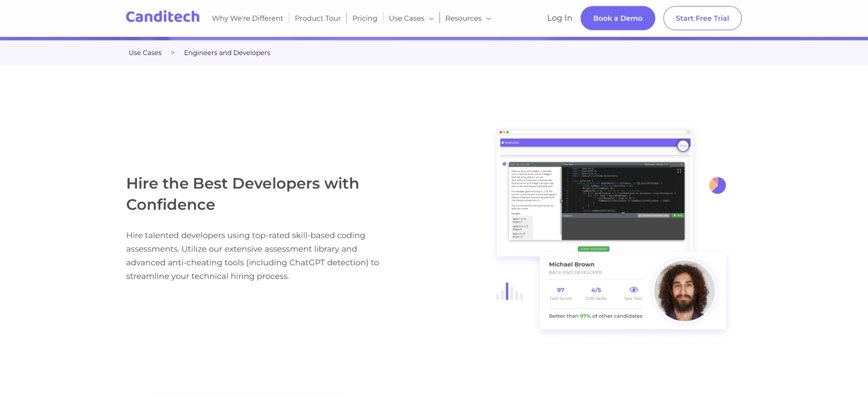Go to the Pricing page
Screen dimensions: 868x398
pos(365,18)
